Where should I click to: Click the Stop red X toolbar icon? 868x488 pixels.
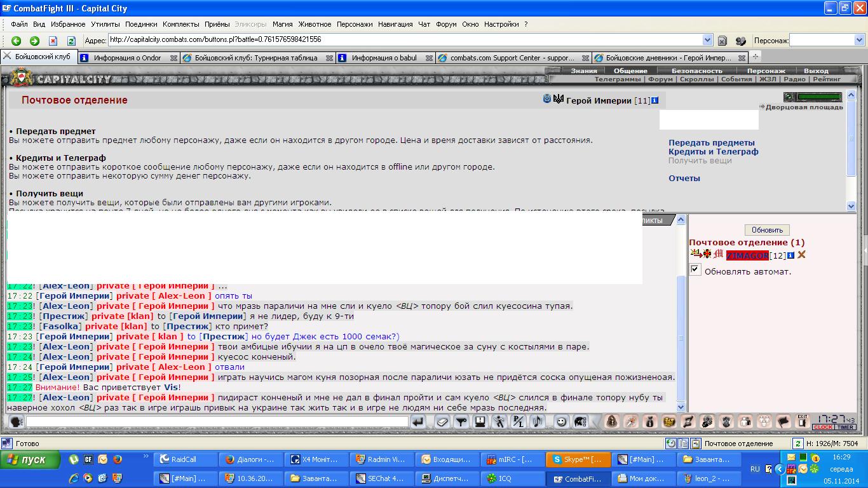[x=53, y=40]
